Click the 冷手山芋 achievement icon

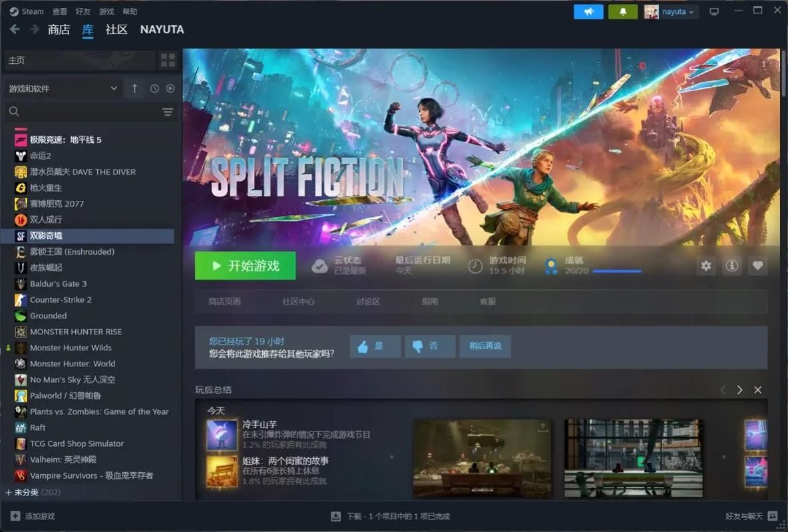tap(222, 434)
